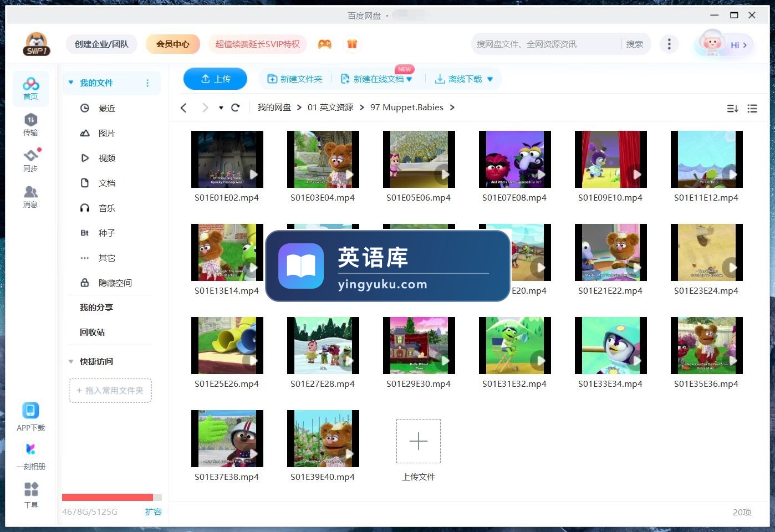The width and height of the screenshot is (775, 532).
Task: Click the refresh icon
Action: [235, 108]
